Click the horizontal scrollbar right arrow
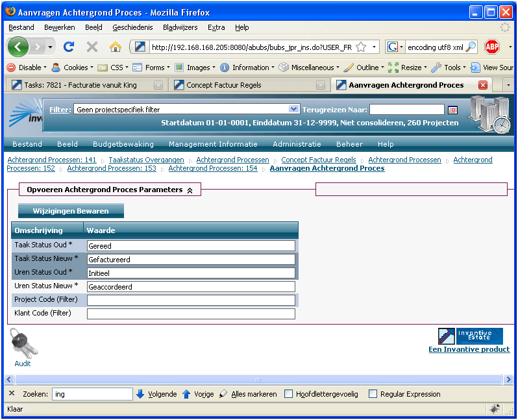Viewport: 518px width, 420px height. (508, 380)
